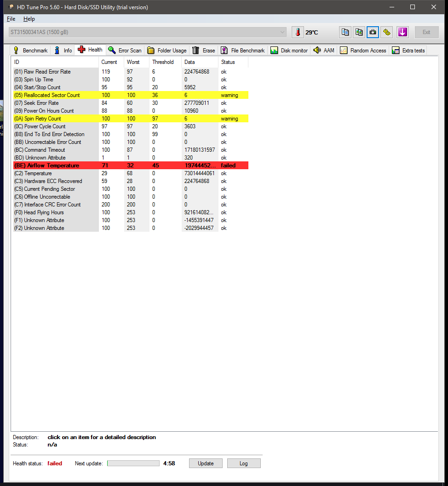448x486 pixels.
Task: Select the Command Timeout row
Action: click(131, 150)
